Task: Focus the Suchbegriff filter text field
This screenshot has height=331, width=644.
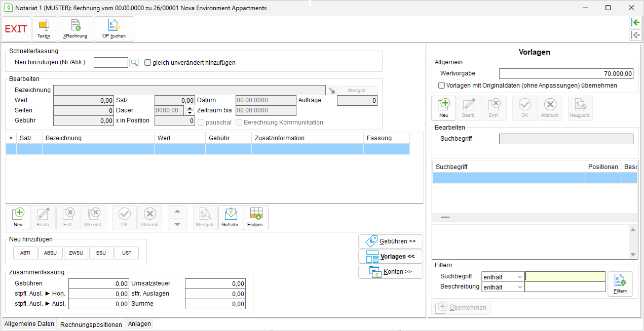Action: [565, 277]
